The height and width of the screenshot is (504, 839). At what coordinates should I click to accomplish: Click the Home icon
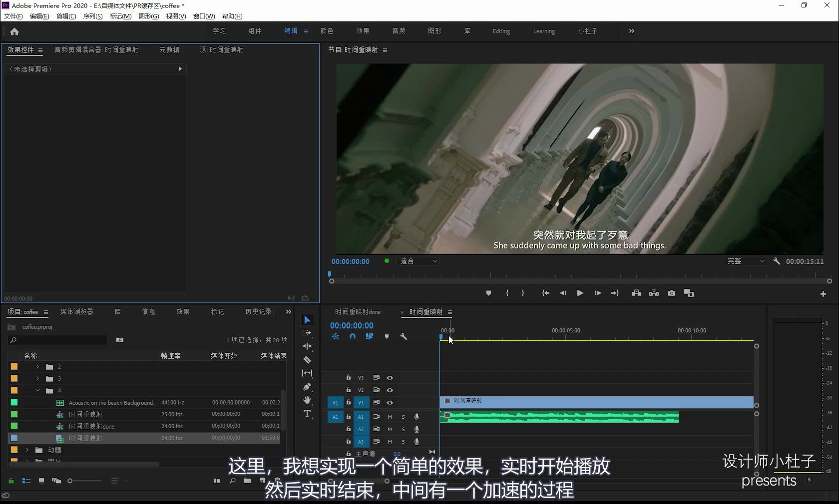(x=14, y=31)
